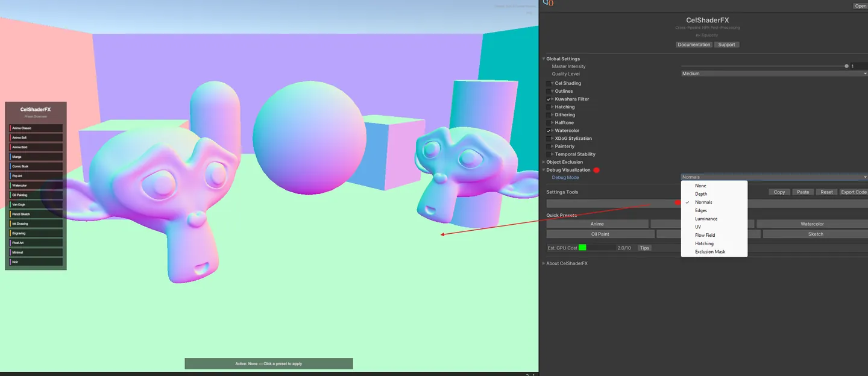Enable the Hatching checkbox

point(549,107)
